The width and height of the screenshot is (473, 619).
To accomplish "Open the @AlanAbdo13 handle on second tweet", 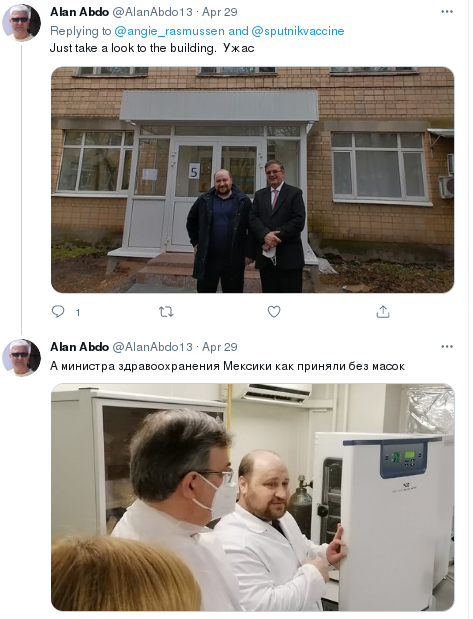I will (x=153, y=347).
